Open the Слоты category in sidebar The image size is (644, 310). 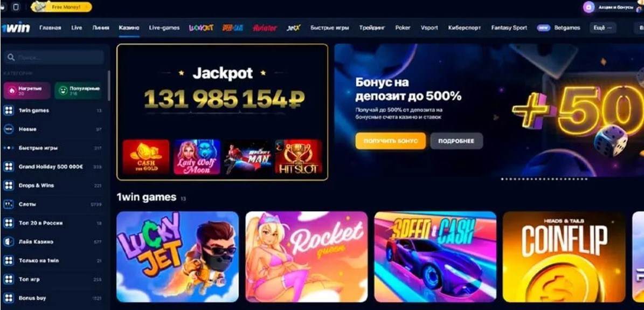click(x=53, y=204)
